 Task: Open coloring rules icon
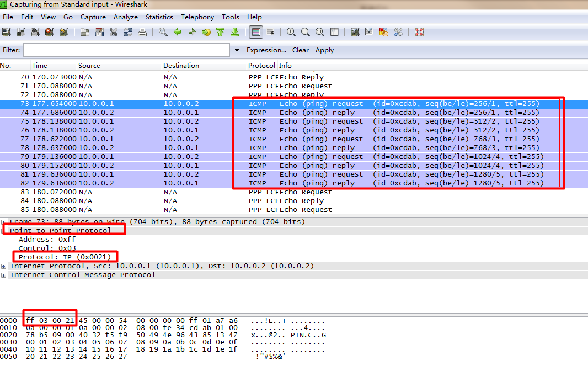[x=383, y=32]
